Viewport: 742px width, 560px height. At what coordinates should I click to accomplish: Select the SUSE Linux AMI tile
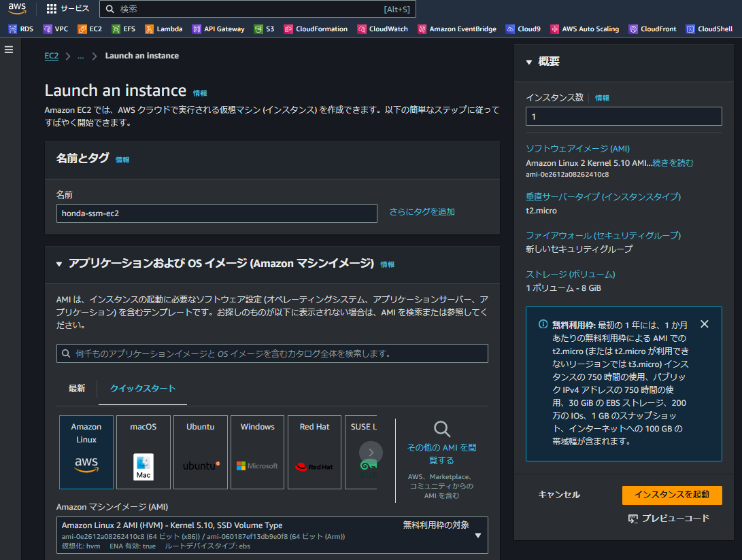pos(361,452)
